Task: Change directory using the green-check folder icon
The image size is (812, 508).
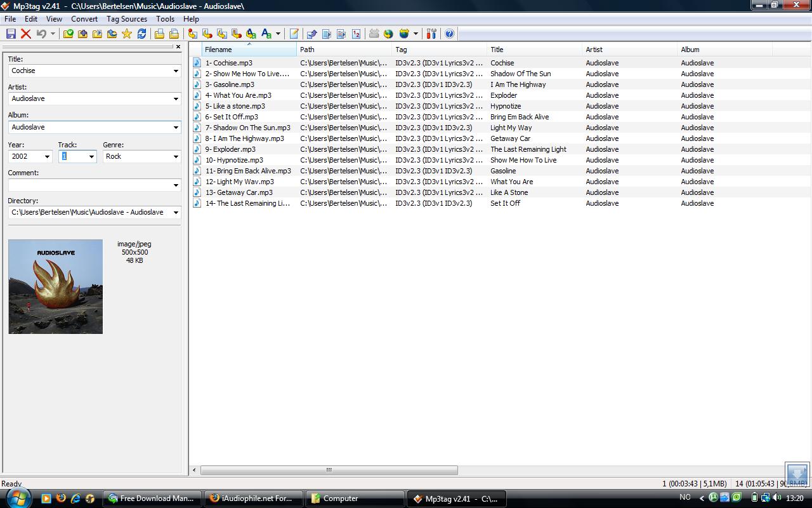Action: pyautogui.click(x=68, y=34)
